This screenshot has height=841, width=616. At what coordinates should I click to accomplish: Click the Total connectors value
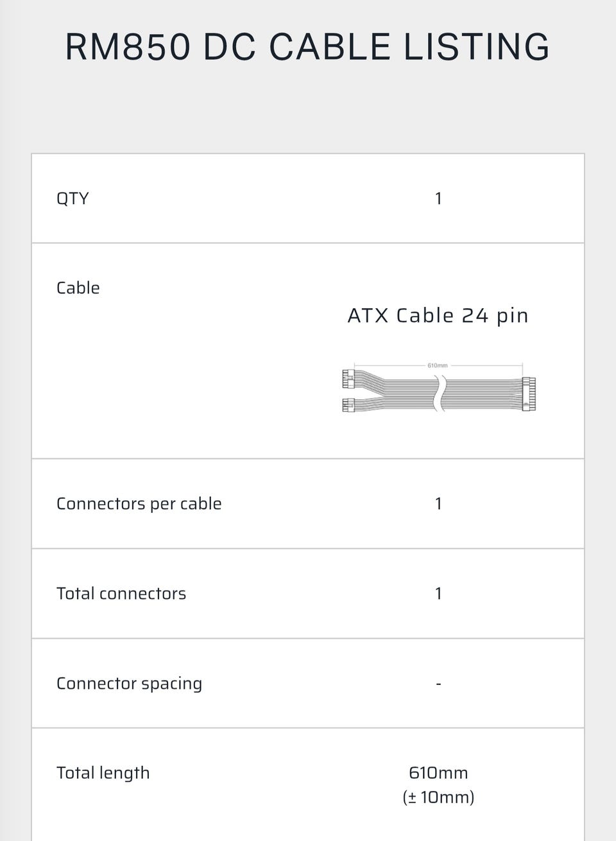(438, 594)
